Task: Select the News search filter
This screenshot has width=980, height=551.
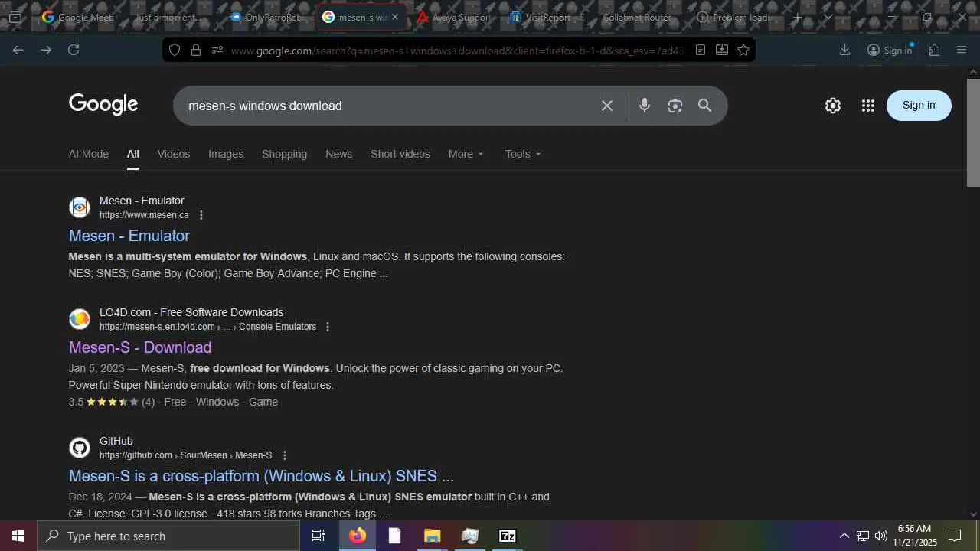Action: pyautogui.click(x=338, y=154)
